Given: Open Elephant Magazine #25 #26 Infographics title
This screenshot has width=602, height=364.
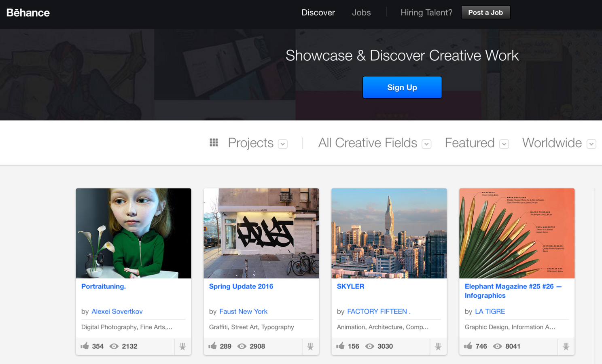Looking at the screenshot, I should point(513,291).
